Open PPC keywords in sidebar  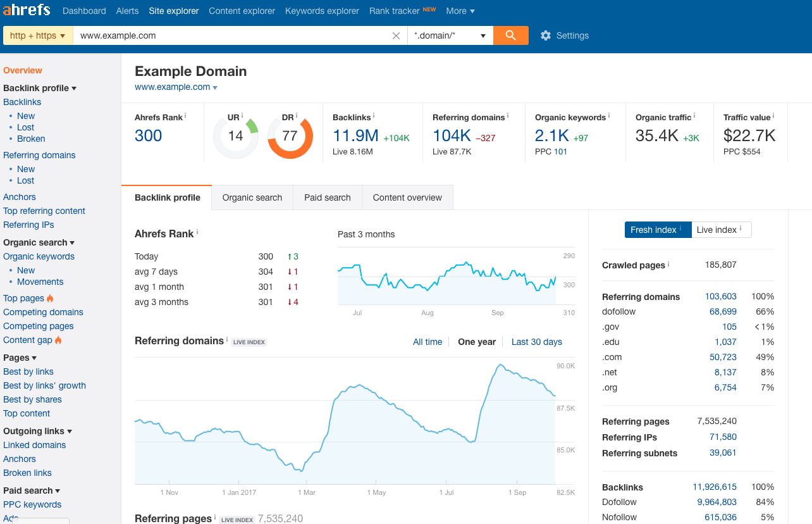[x=32, y=504]
